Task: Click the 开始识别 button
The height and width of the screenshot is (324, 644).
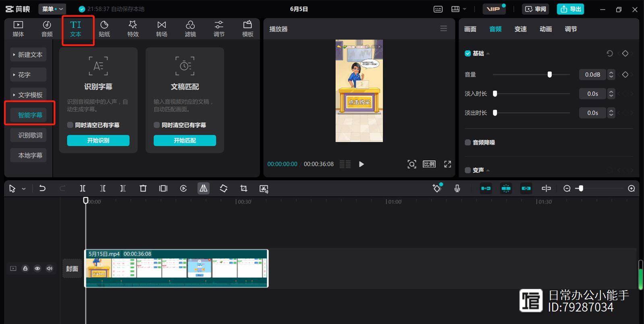Action: click(98, 140)
